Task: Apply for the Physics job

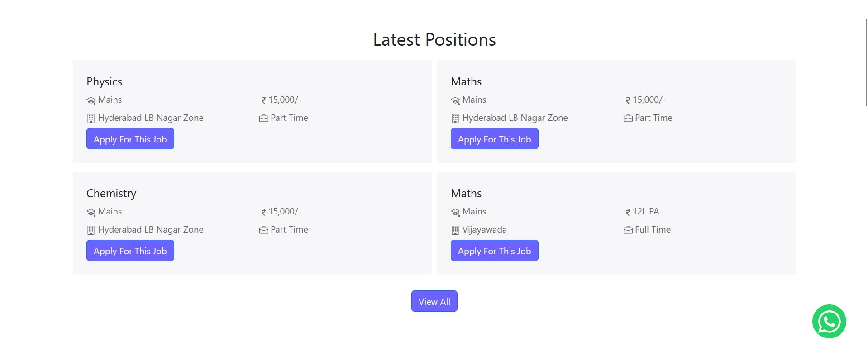Action: (x=130, y=139)
